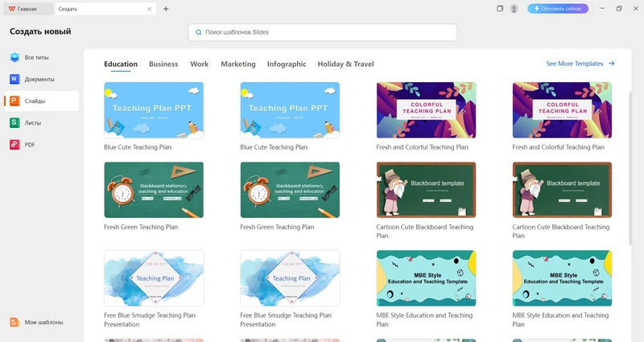The width and height of the screenshot is (644, 342).
Task: Add a new tab with plus icon
Action: (x=166, y=9)
